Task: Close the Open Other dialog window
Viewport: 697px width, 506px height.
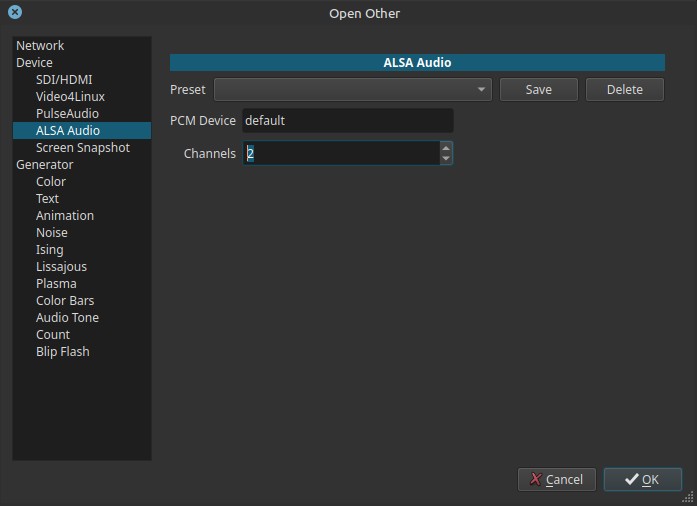Action: 14,13
